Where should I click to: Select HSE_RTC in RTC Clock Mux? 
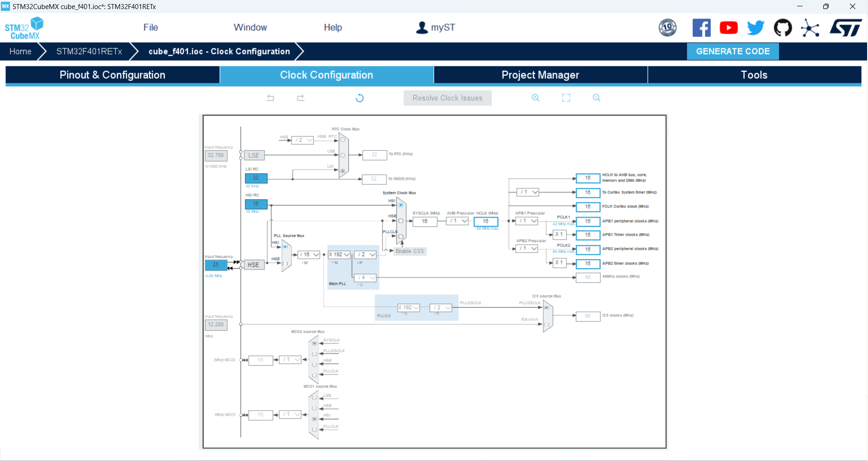(343, 140)
